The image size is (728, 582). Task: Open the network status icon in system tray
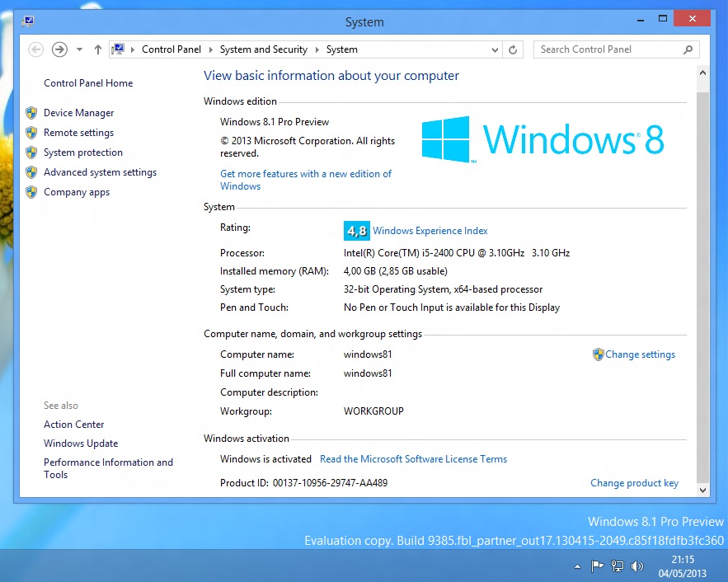(x=618, y=566)
